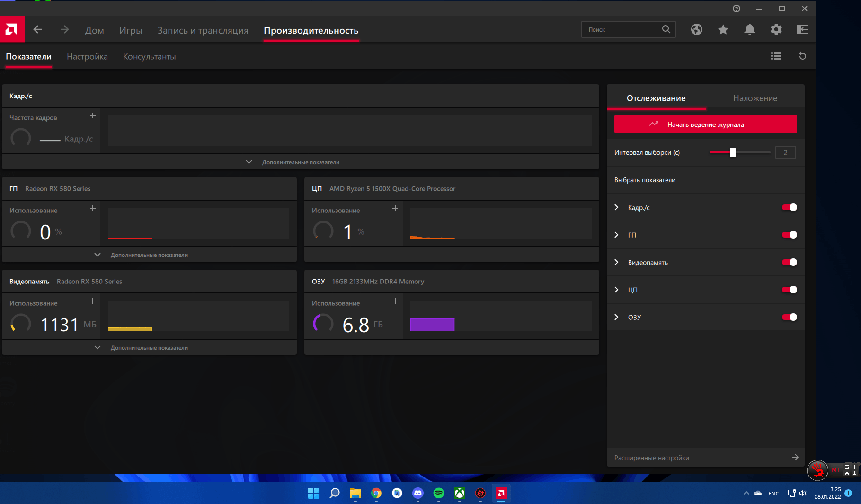This screenshot has width=861, height=504.
Task: Toggle ОЗУ tracking switch
Action: pos(789,317)
